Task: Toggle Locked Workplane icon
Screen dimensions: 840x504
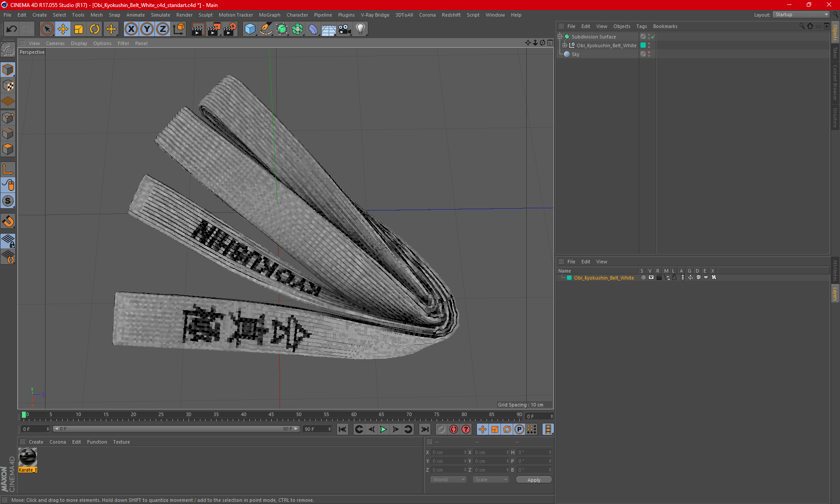Action: [x=8, y=241]
